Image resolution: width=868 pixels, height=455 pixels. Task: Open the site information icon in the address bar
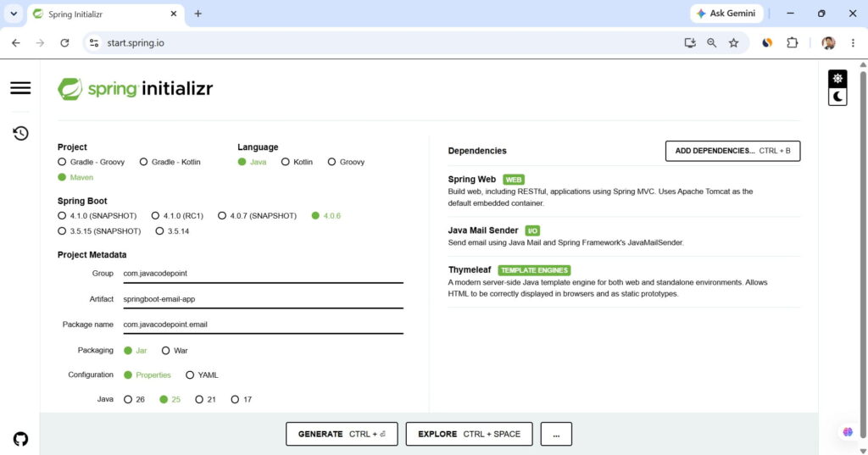click(x=94, y=42)
